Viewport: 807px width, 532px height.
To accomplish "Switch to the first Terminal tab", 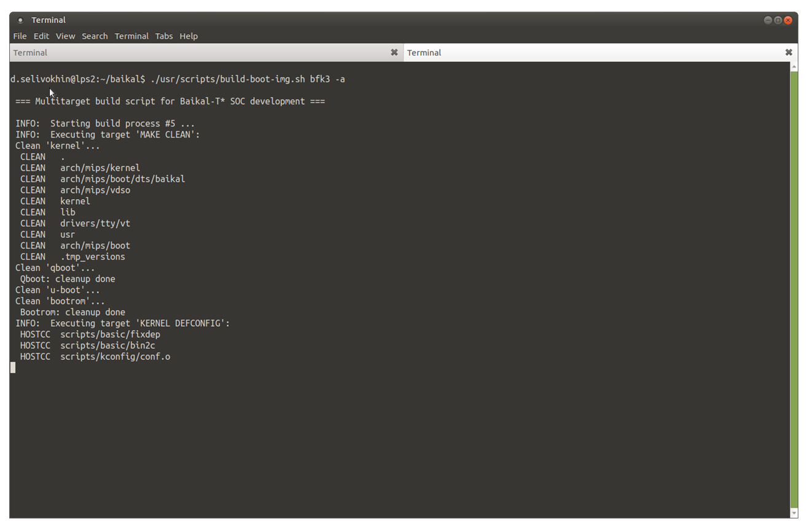I will (x=206, y=53).
